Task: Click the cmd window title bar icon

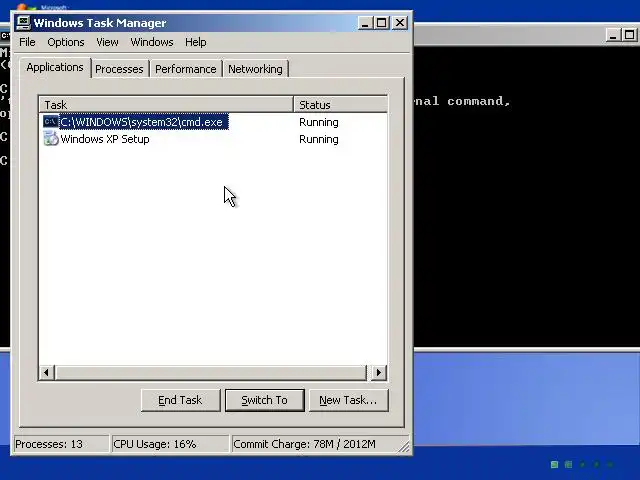Action: point(4,36)
